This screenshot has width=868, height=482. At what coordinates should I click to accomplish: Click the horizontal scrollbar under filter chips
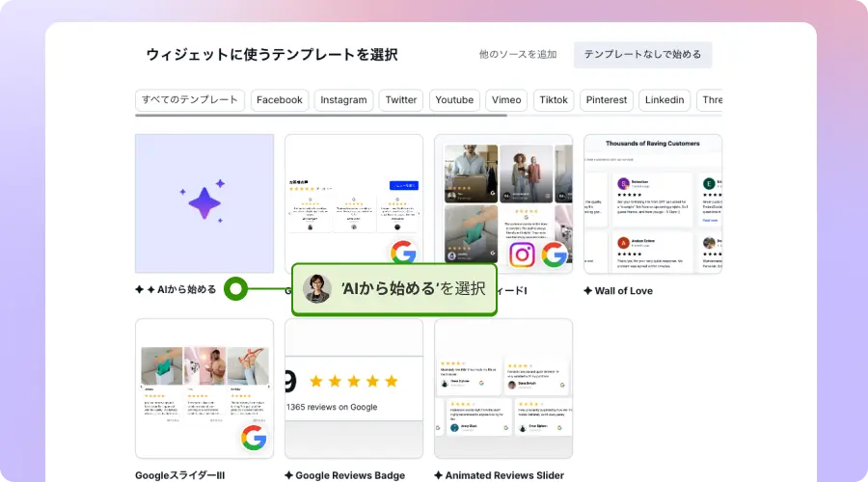tap(321, 116)
